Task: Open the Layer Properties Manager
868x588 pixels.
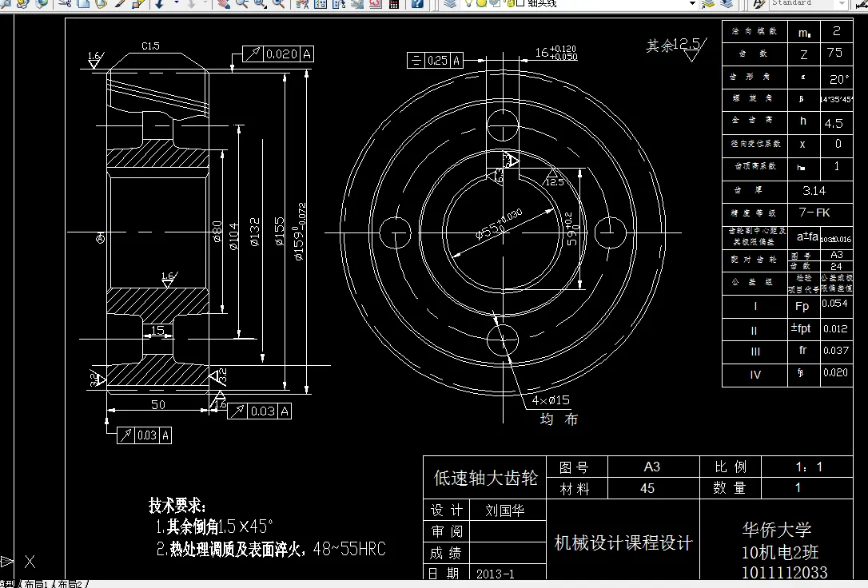Action: tap(449, 6)
